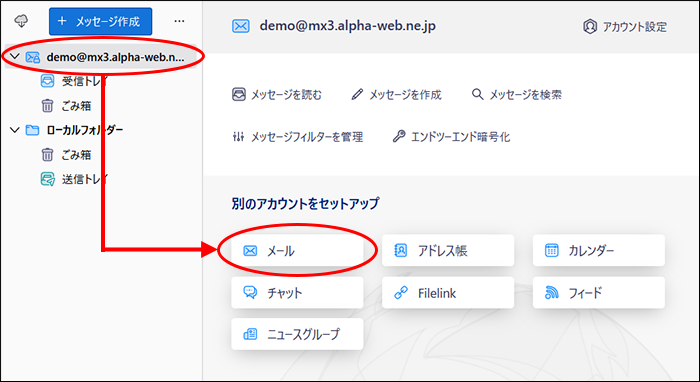This screenshot has height=382, width=700.
Task: Compose a new message with メッセージ作成
Action: click(100, 21)
